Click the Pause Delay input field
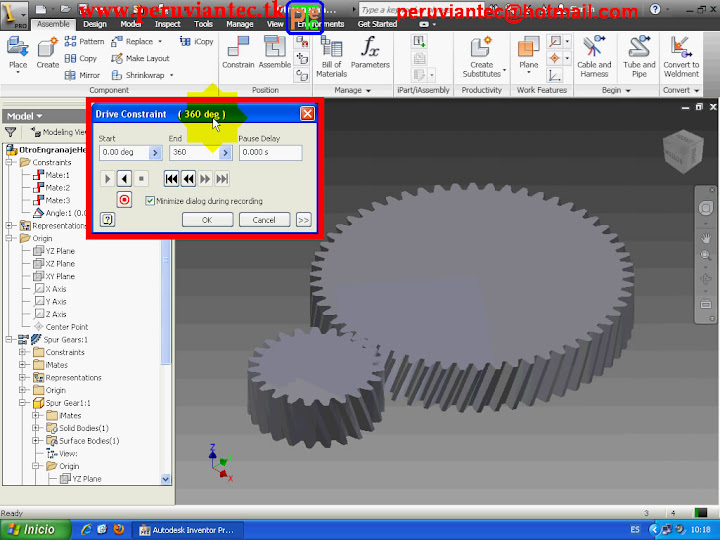 coord(270,152)
